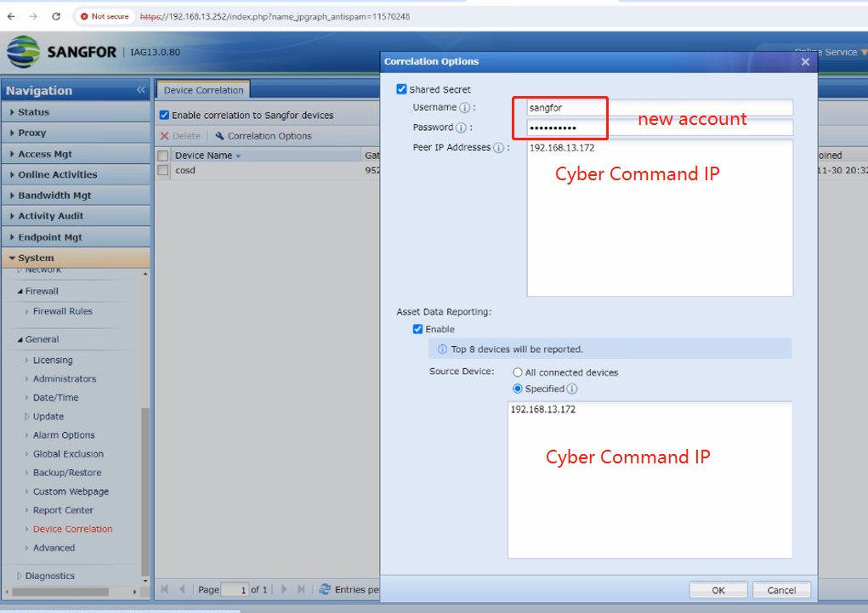This screenshot has height=613, width=868.
Task: Click Cancel in Correlation Options dialog
Action: click(x=781, y=590)
